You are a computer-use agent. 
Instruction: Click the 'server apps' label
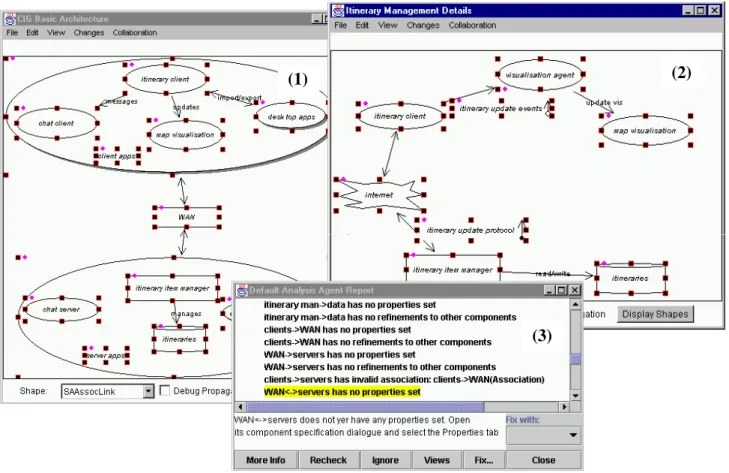tap(106, 356)
